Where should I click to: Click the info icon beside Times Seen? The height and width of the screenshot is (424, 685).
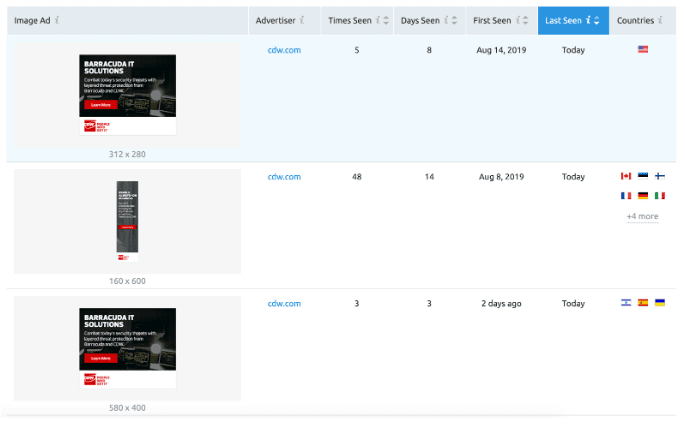[x=378, y=20]
